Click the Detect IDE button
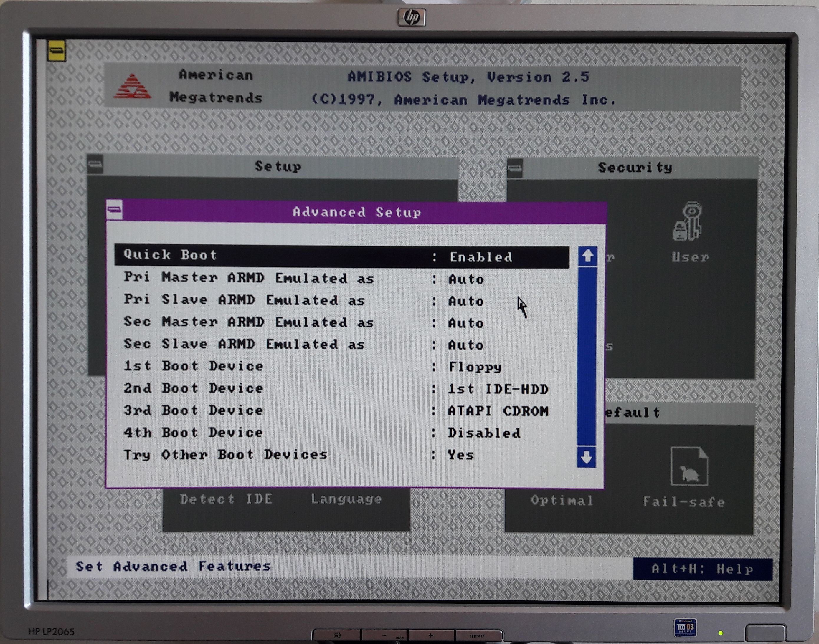Viewport: 819px width, 644px height. click(x=226, y=499)
